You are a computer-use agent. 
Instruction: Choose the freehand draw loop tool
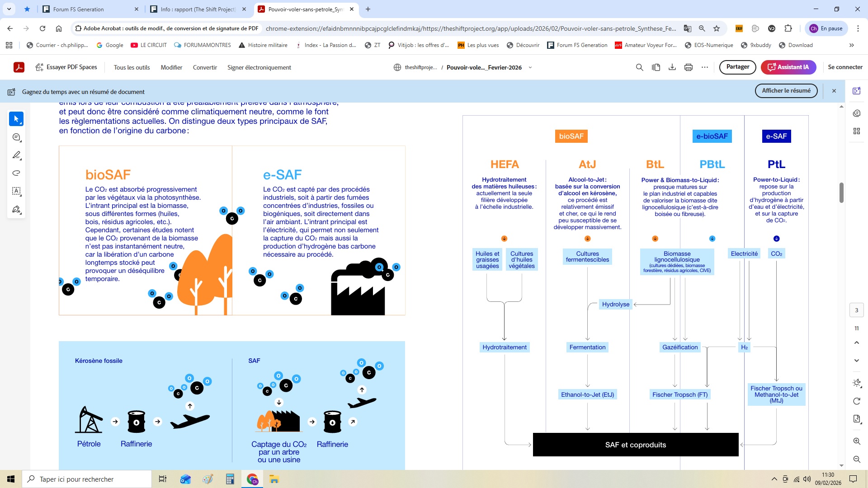coord(16,173)
